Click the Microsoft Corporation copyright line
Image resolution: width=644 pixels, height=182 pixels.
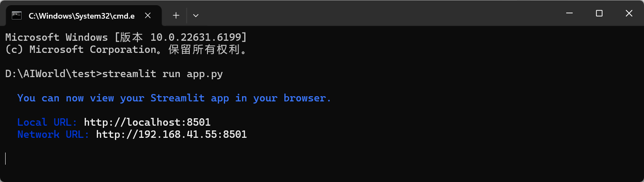(126, 49)
